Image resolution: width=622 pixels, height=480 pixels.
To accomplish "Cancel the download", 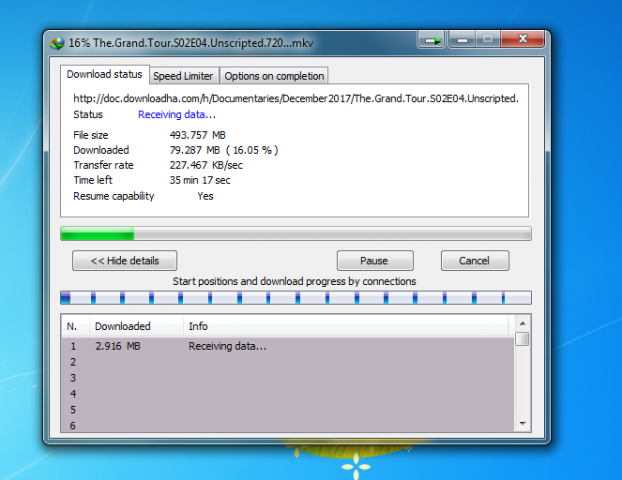I will (x=474, y=261).
